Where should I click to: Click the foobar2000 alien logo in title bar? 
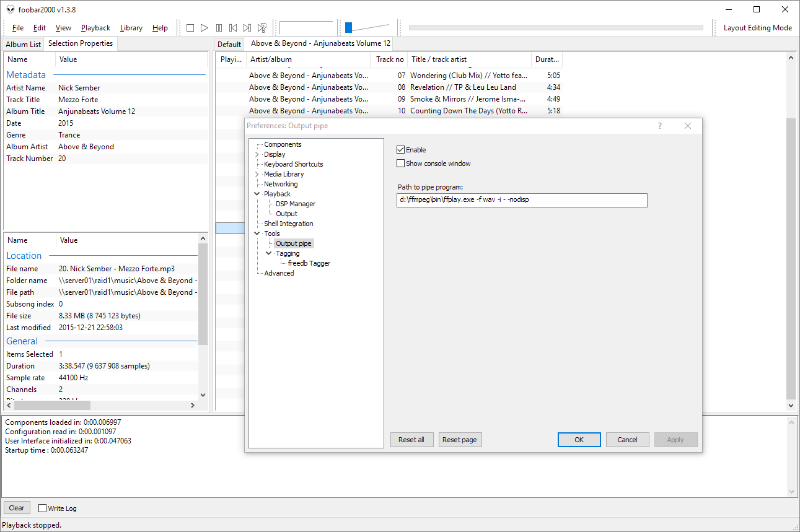tap(11, 9)
